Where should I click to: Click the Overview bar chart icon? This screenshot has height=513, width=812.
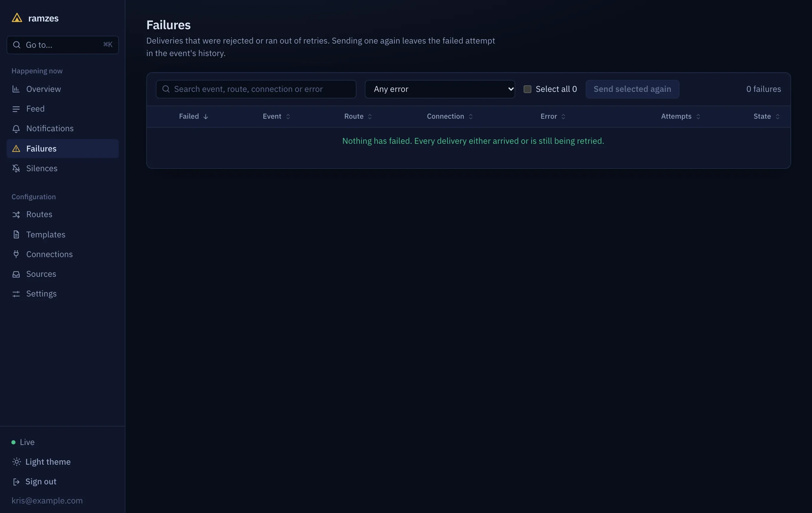coord(16,89)
